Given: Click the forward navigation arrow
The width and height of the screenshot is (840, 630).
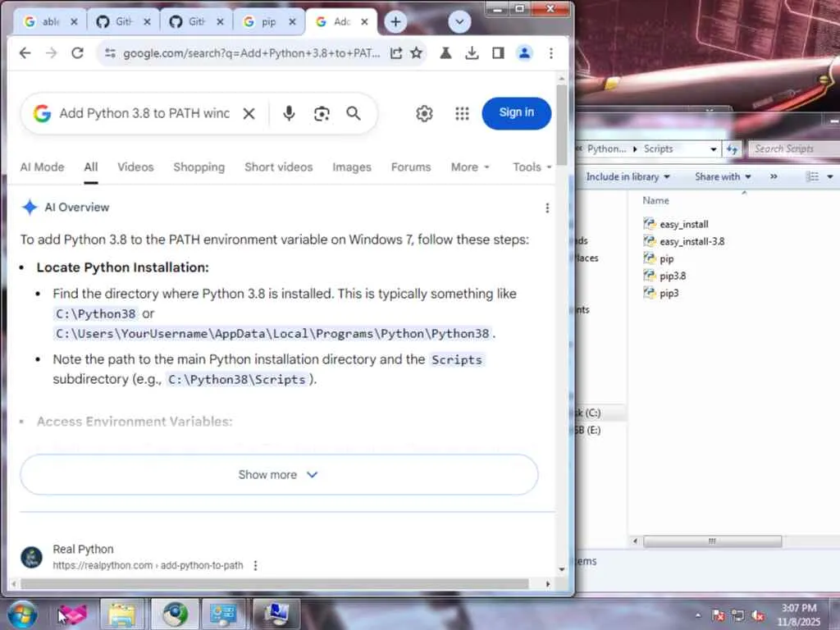Looking at the screenshot, I should (52, 53).
